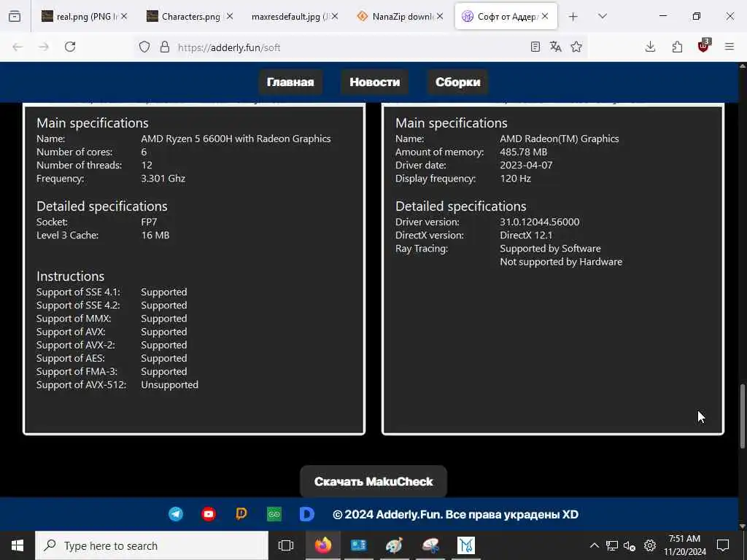Click the page vertical scrollbar thumb
747x560 pixels.
[x=742, y=416]
